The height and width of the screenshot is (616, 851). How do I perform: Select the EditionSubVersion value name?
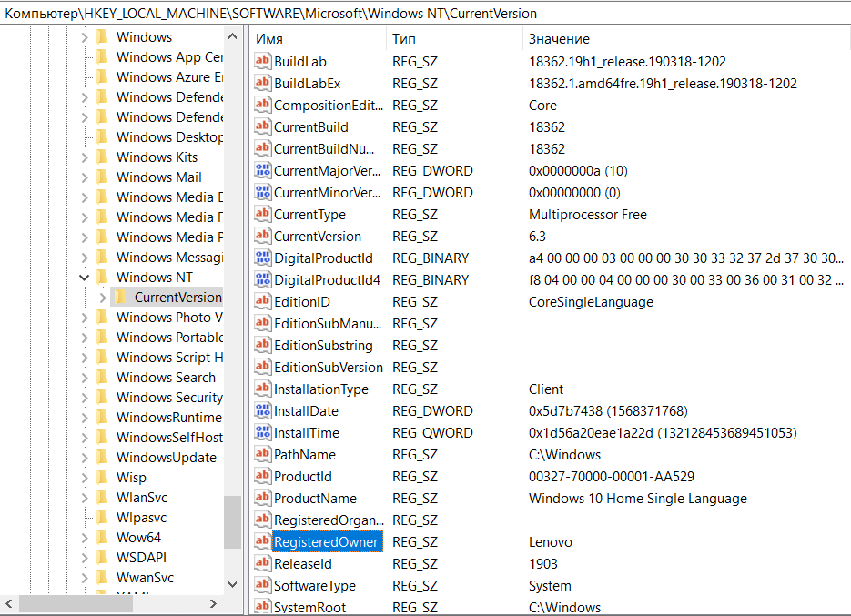(328, 367)
